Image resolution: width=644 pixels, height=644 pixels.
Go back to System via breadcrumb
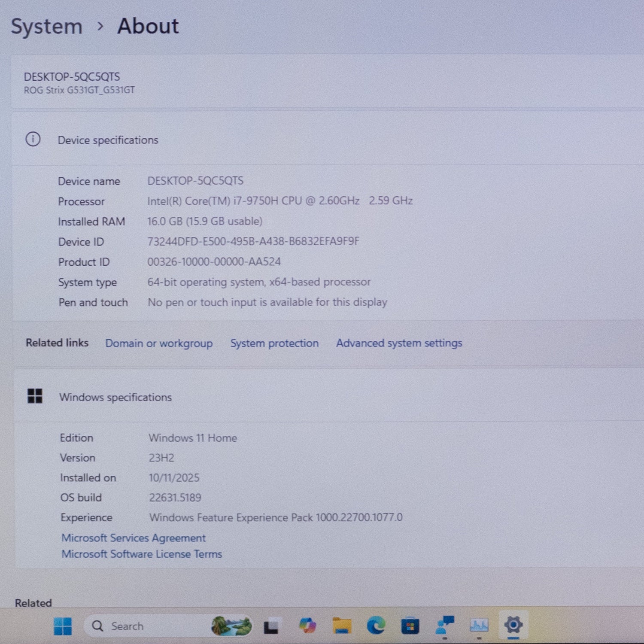[x=46, y=27]
